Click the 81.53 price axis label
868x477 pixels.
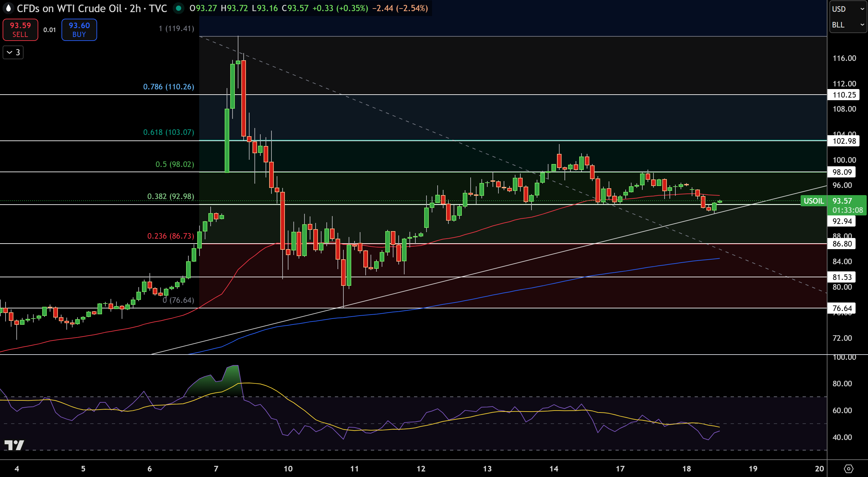pos(842,277)
